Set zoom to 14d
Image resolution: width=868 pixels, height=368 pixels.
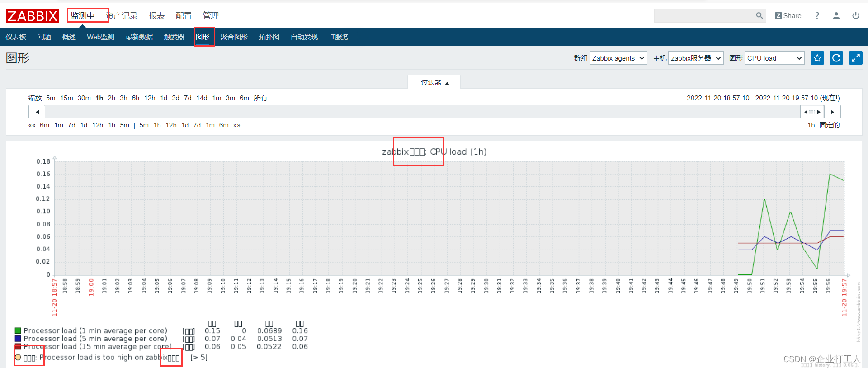202,98
